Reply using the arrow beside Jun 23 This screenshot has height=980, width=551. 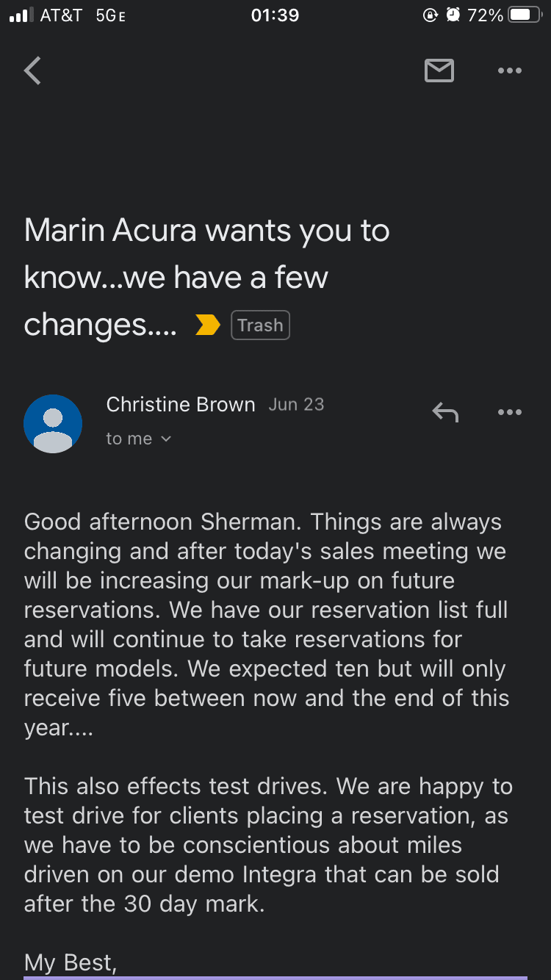[445, 412]
